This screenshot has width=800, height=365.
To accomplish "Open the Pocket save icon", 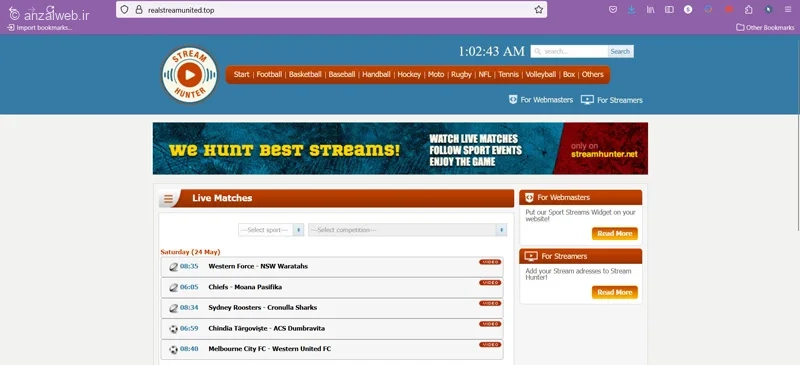I will pos(613,10).
